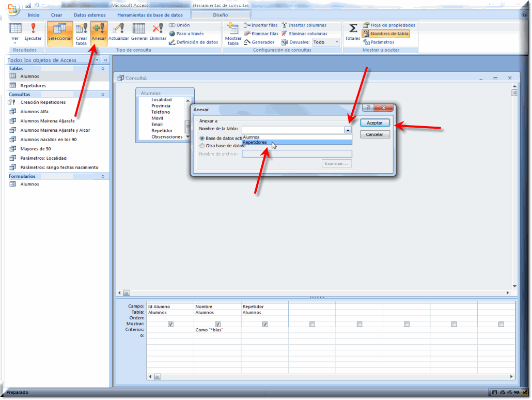Open the Devuelve Todo dropdown

click(337, 42)
